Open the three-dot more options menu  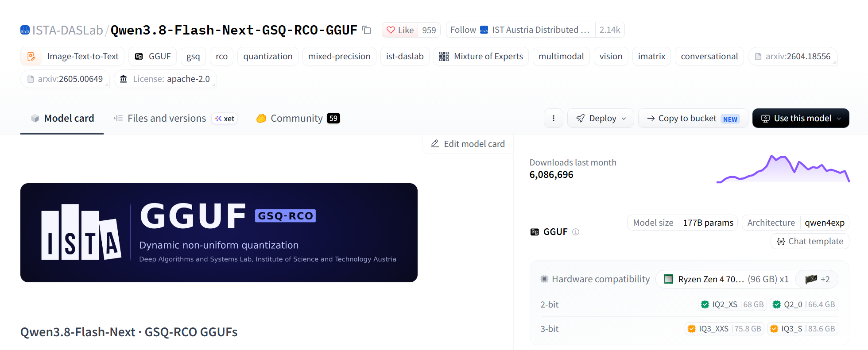click(554, 118)
